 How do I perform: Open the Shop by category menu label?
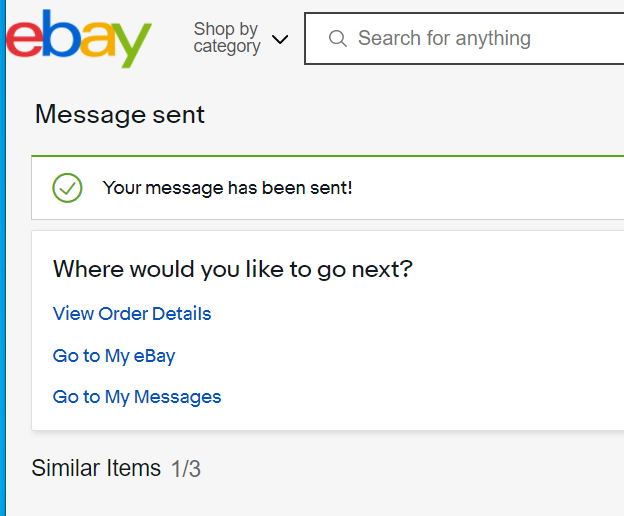[x=226, y=37]
